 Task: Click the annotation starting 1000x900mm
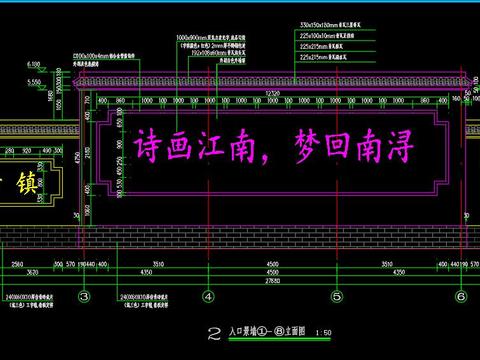pos(211,38)
